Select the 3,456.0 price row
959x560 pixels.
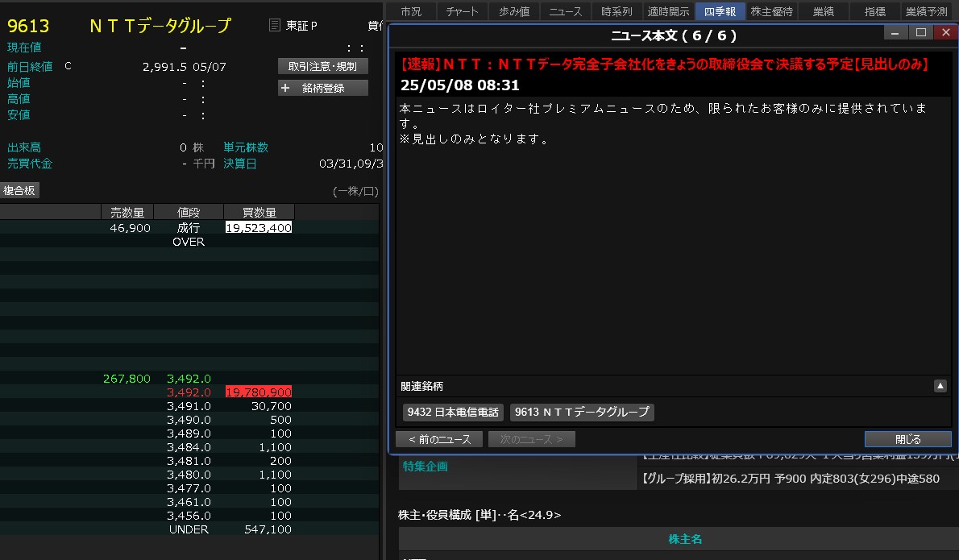[189, 516]
